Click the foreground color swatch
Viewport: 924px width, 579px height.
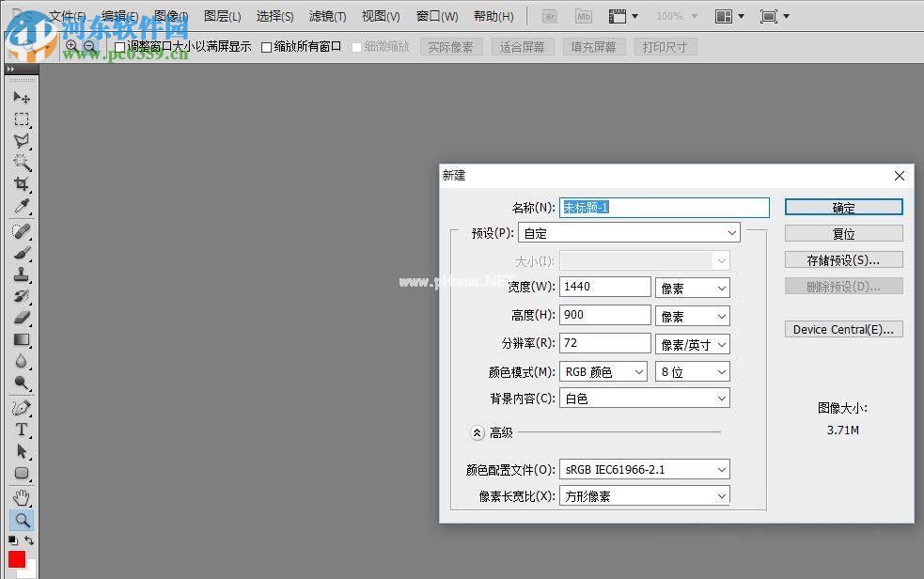coord(15,559)
